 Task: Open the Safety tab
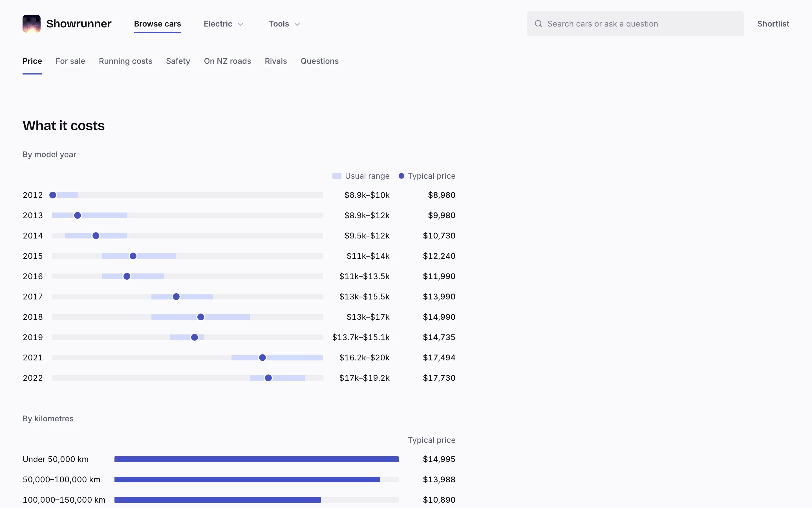pos(178,61)
